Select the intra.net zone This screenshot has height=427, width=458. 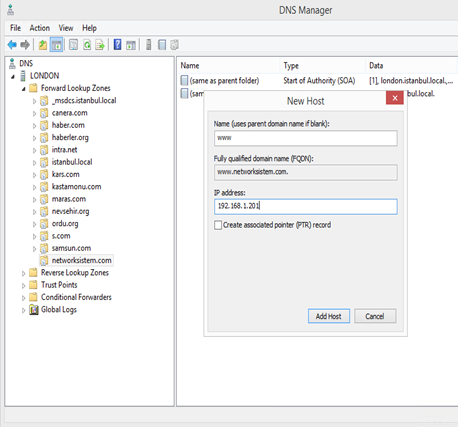pos(65,150)
